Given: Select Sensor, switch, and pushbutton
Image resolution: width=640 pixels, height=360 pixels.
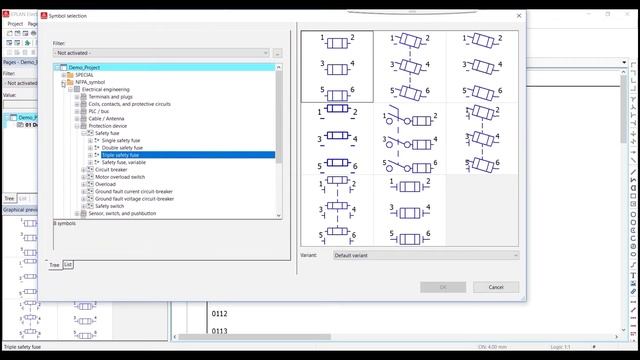Looking at the screenshot, I should (x=122, y=213).
